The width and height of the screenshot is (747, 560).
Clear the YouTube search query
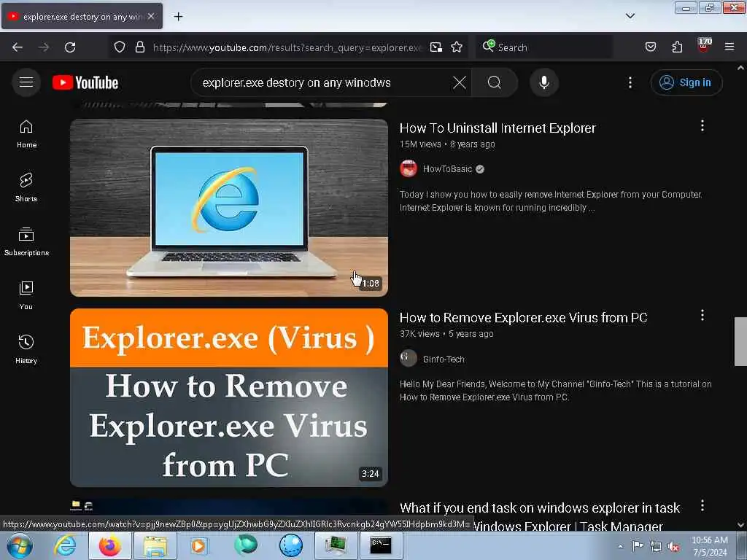tap(460, 82)
